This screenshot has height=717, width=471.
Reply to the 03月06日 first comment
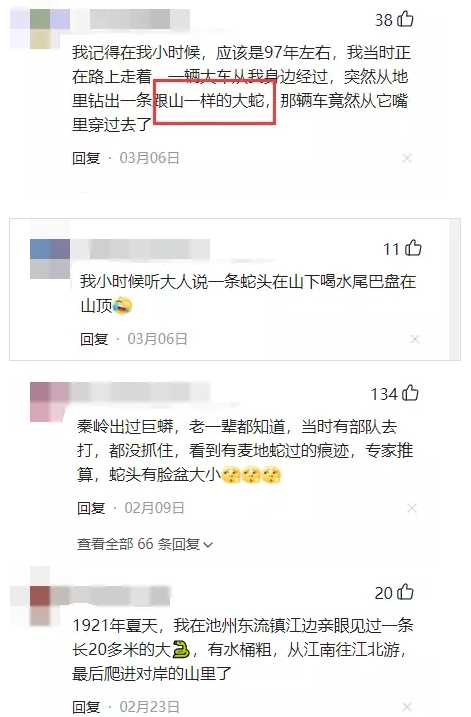[x=86, y=158]
